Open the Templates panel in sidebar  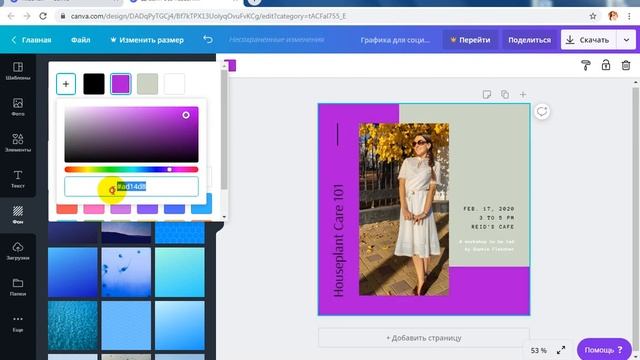[18, 71]
